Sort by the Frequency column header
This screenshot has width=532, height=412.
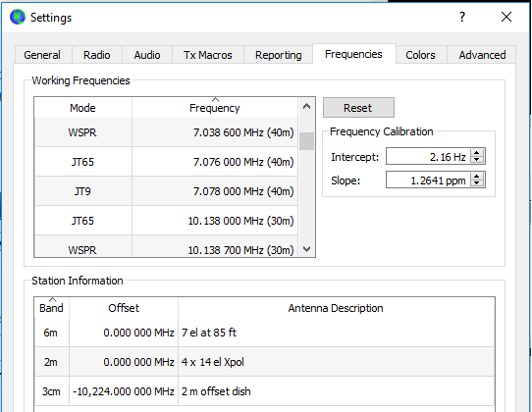[215, 108]
